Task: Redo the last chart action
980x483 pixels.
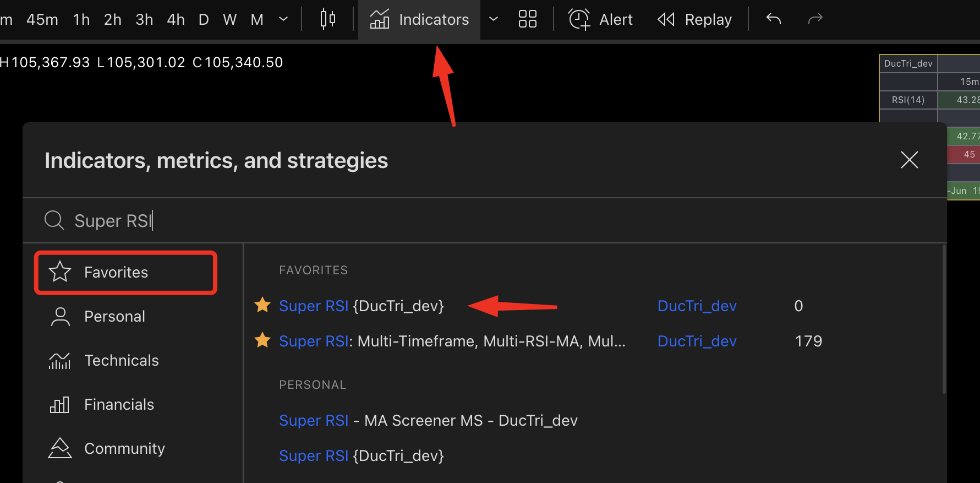Action: tap(815, 19)
